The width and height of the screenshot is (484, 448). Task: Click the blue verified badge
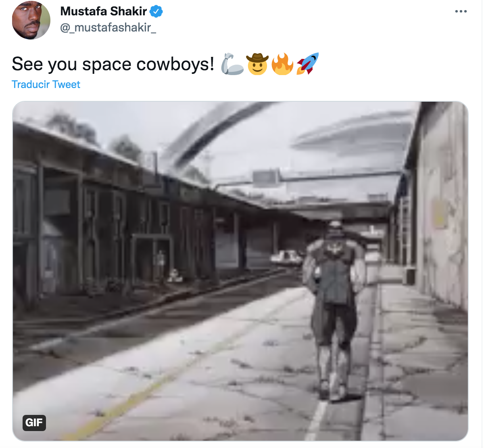tap(156, 11)
